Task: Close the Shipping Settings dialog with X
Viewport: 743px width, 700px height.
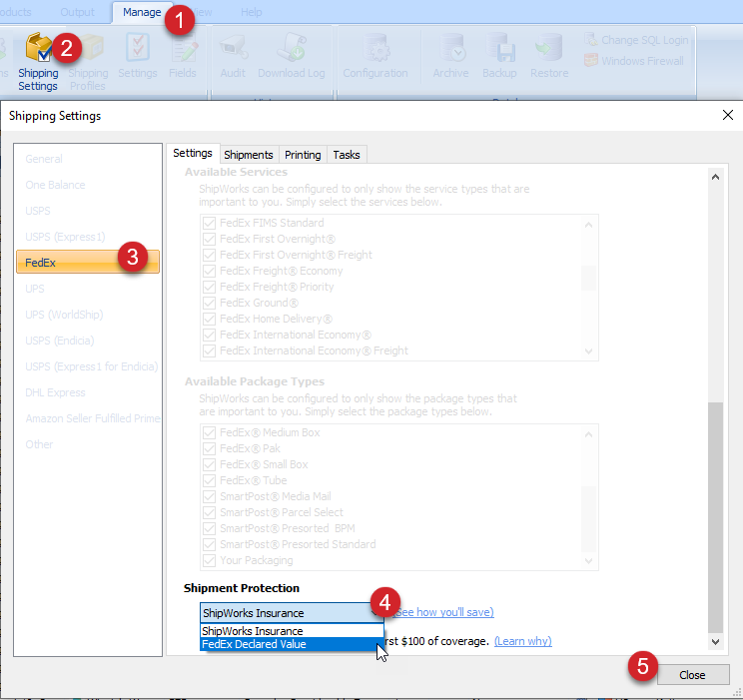Action: tap(727, 115)
